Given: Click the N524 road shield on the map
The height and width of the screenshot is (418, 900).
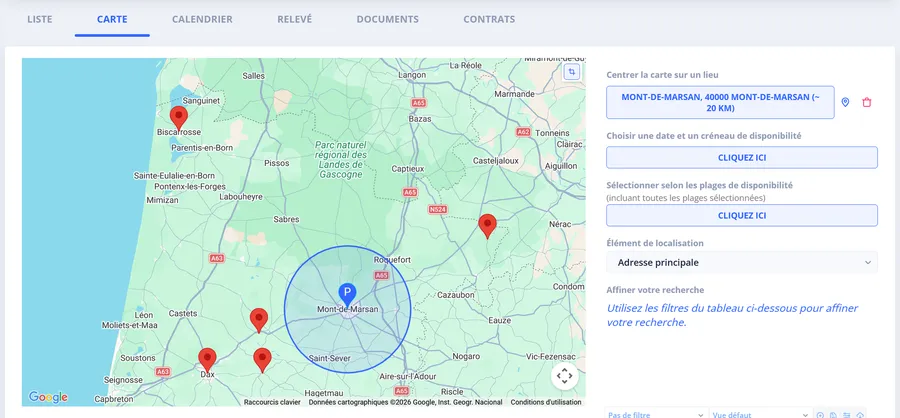Looking at the screenshot, I should point(437,210).
